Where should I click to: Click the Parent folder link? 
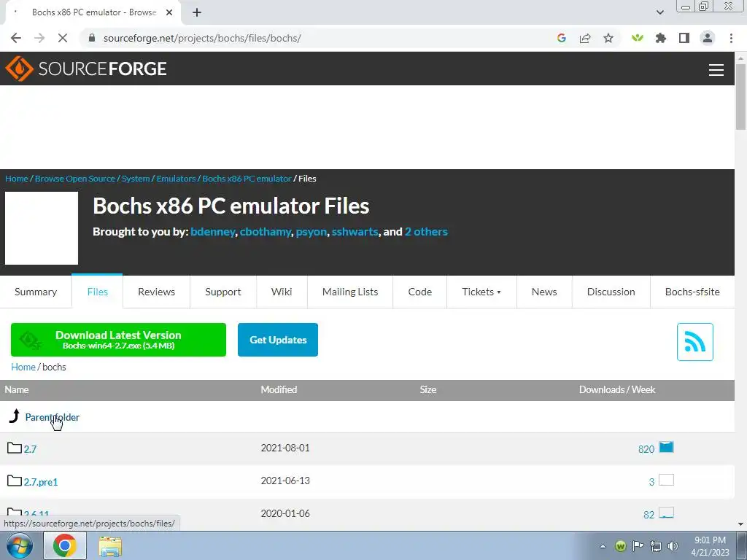tap(52, 417)
